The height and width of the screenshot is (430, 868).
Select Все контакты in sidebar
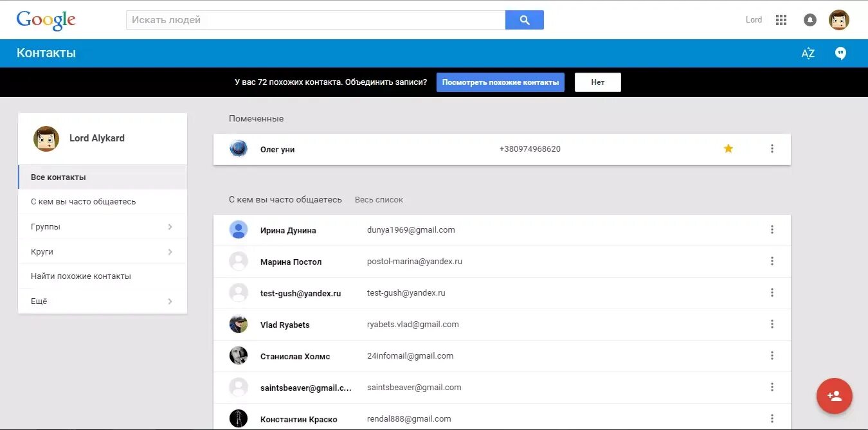coord(103,177)
